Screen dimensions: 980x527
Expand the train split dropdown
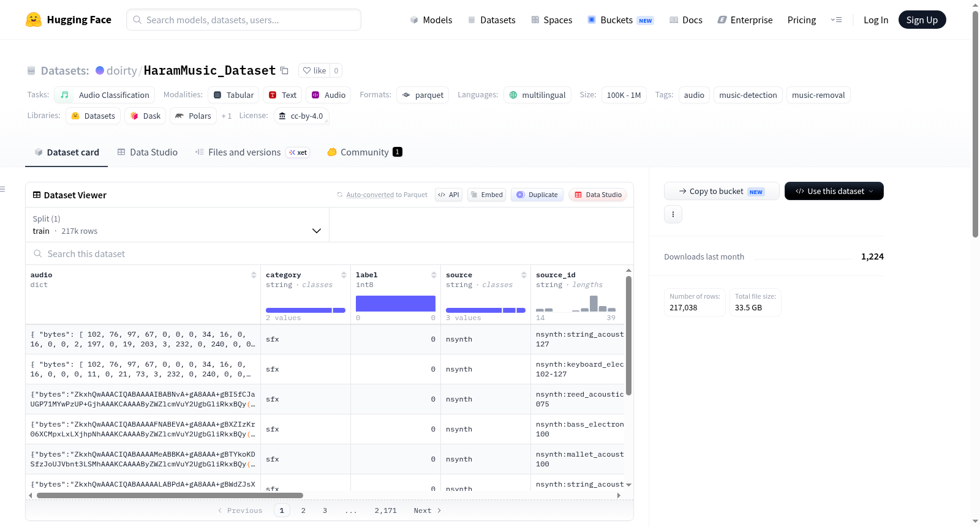click(177, 225)
